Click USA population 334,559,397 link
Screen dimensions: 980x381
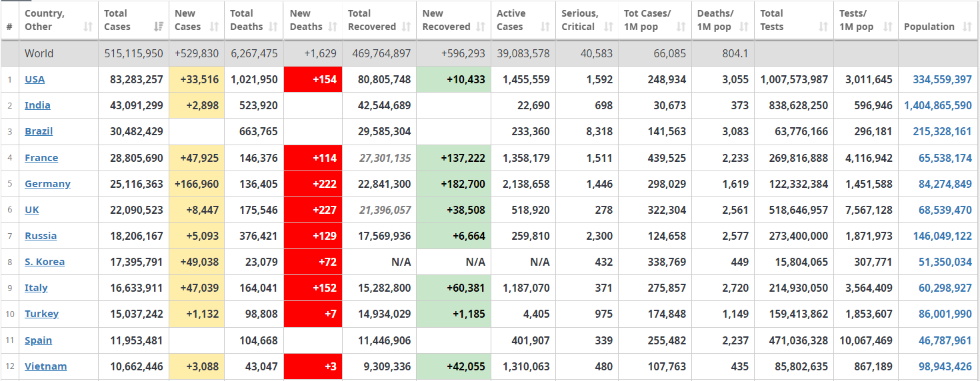[x=942, y=79]
